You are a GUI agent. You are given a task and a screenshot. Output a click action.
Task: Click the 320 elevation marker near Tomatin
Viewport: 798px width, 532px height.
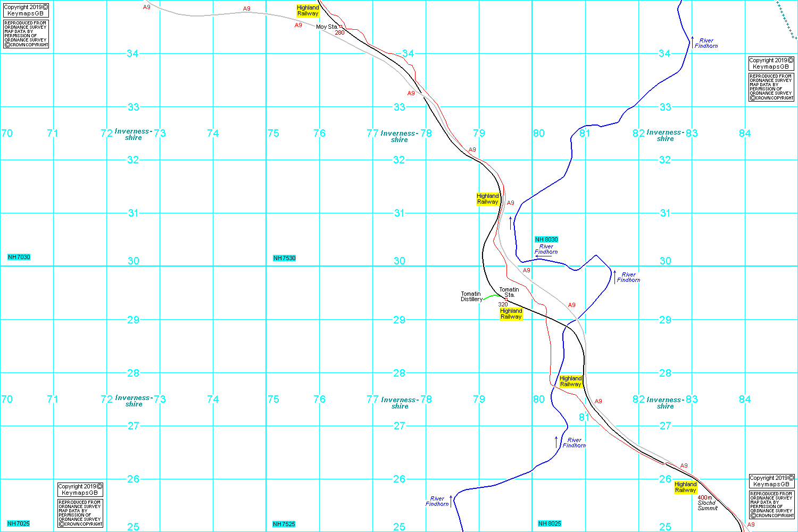[503, 305]
